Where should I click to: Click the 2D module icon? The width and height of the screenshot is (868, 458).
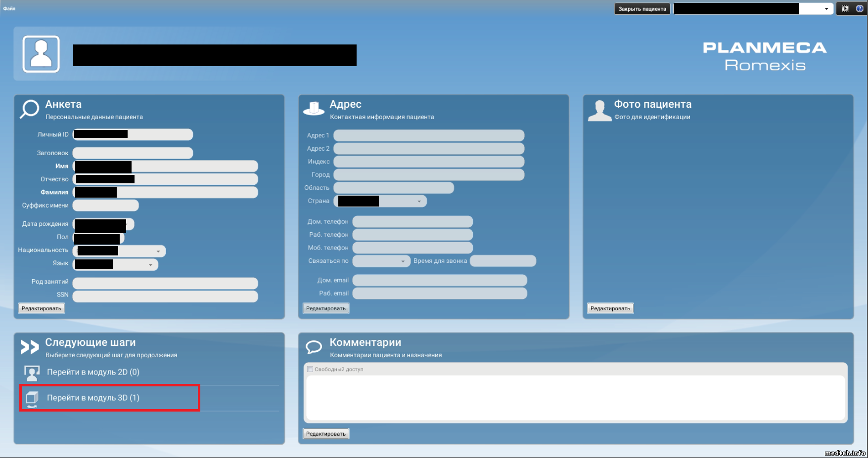32,373
